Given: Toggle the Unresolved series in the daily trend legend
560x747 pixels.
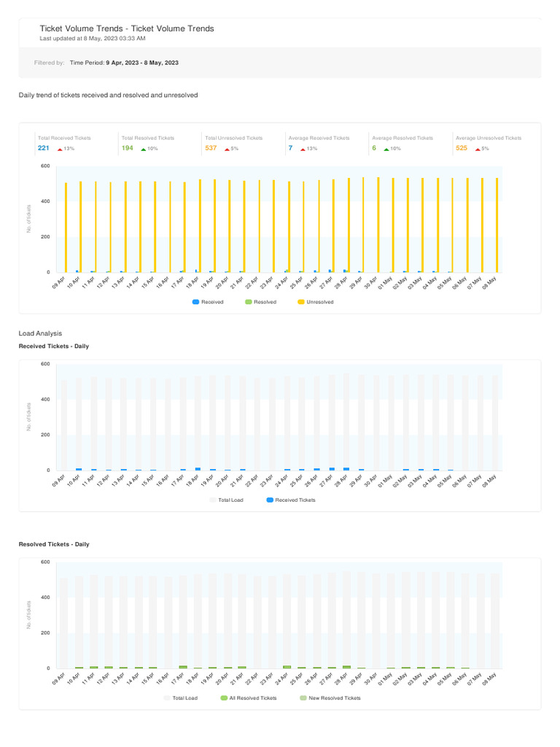Looking at the screenshot, I should coord(315,302).
